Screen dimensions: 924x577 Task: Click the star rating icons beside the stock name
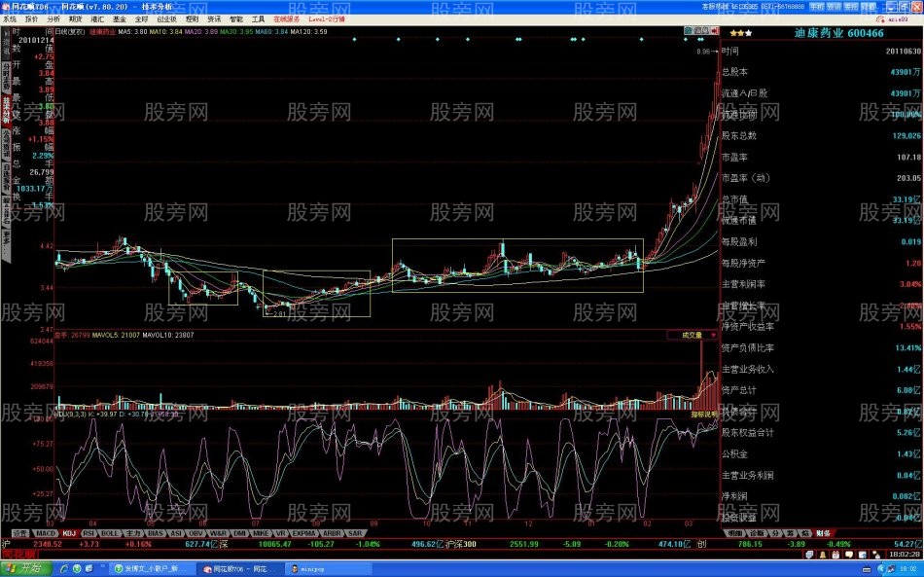pos(741,34)
